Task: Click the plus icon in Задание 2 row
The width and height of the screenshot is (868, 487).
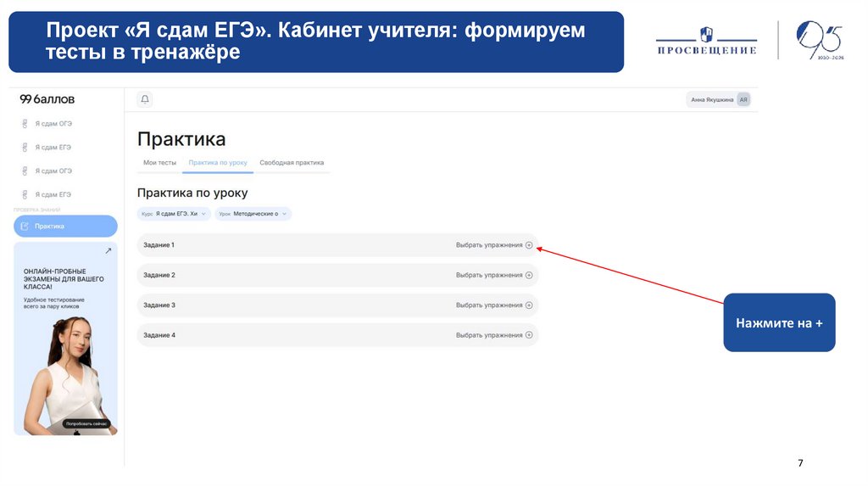Action: pos(529,276)
